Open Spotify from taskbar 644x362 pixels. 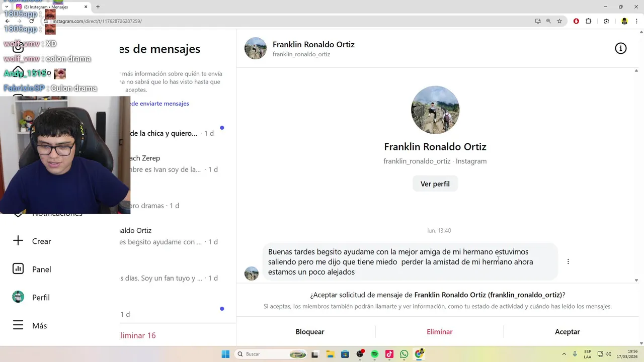pos(374,354)
